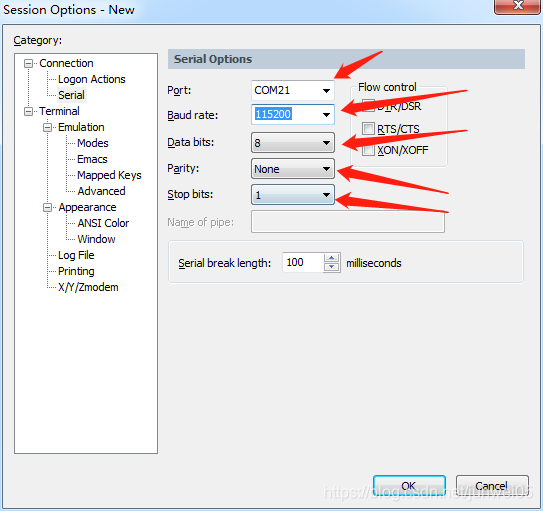Screen dimensions: 543x511
Task: Collapse the Appearance tree node
Action: pyautogui.click(x=47, y=207)
